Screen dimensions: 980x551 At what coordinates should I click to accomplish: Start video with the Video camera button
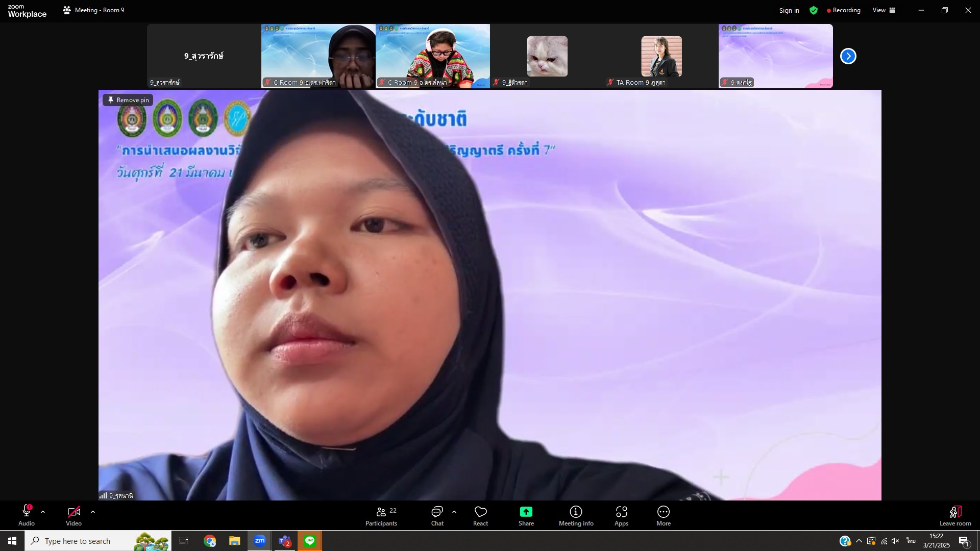tap(73, 515)
